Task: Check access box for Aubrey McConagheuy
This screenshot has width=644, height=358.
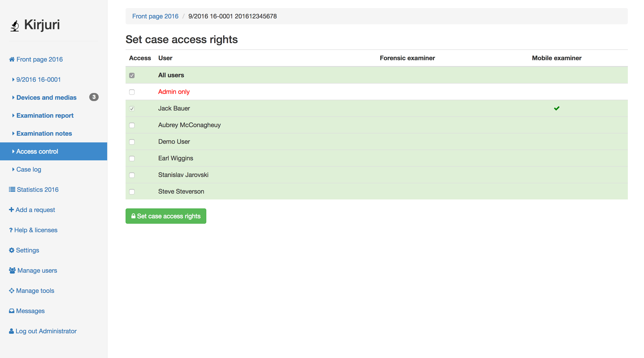Action: (x=132, y=125)
